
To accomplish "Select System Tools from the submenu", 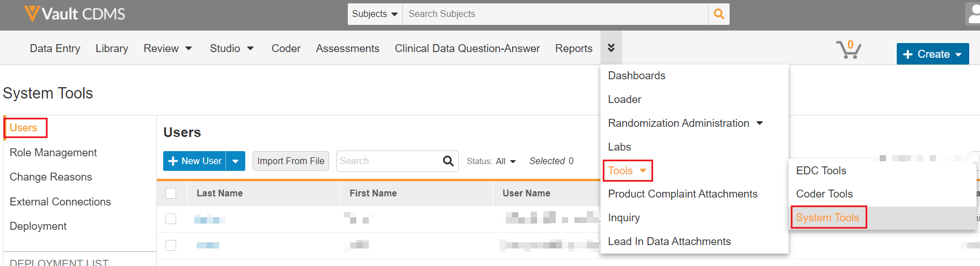I will click(827, 218).
